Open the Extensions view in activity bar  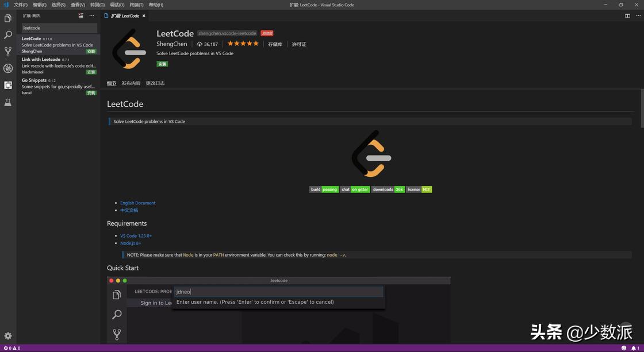pos(8,85)
